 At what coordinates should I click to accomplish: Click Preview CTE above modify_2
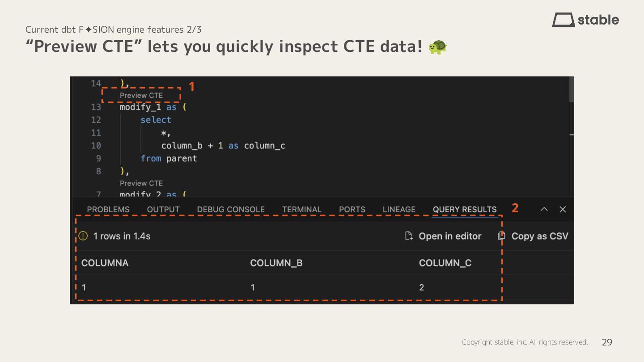pos(141,183)
